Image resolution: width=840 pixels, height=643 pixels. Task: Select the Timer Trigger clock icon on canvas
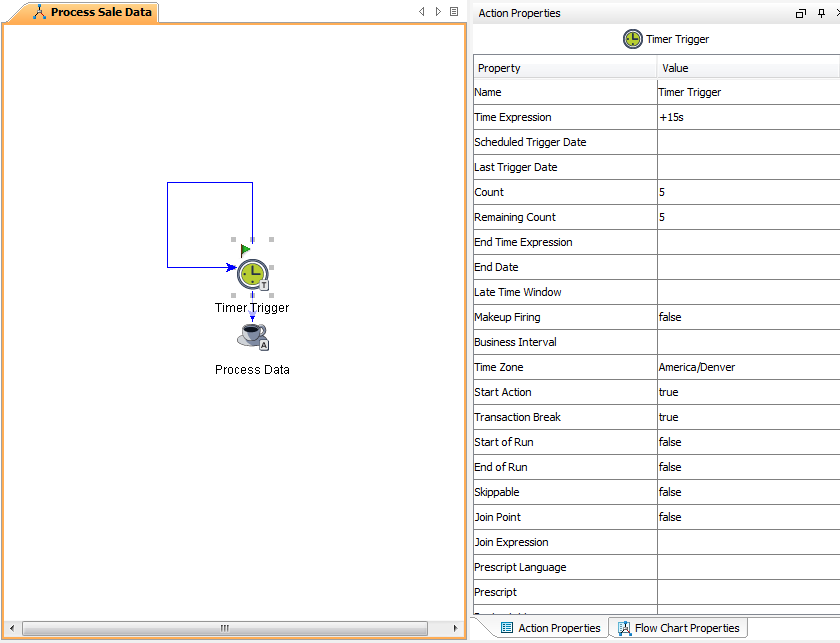click(252, 274)
